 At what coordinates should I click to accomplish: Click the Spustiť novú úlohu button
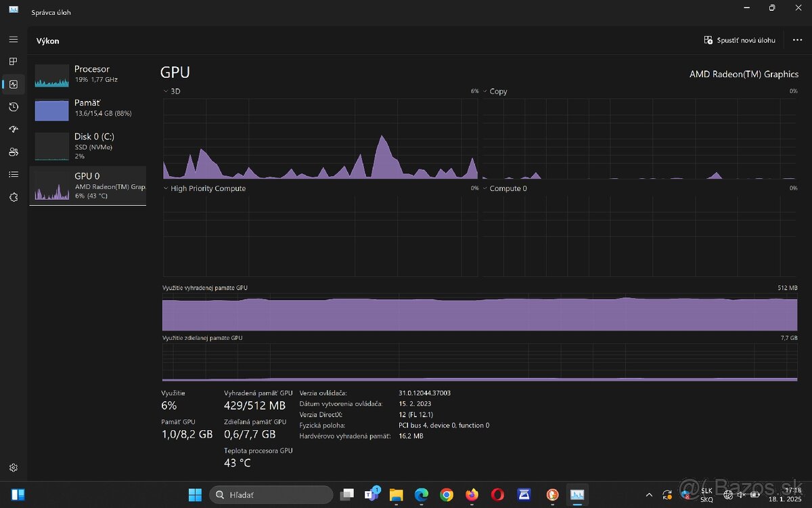(x=740, y=41)
